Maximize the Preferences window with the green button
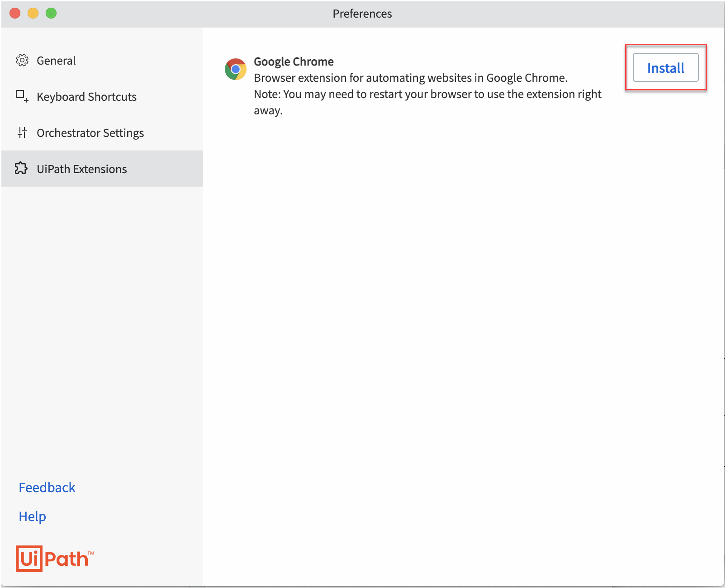 click(x=51, y=13)
